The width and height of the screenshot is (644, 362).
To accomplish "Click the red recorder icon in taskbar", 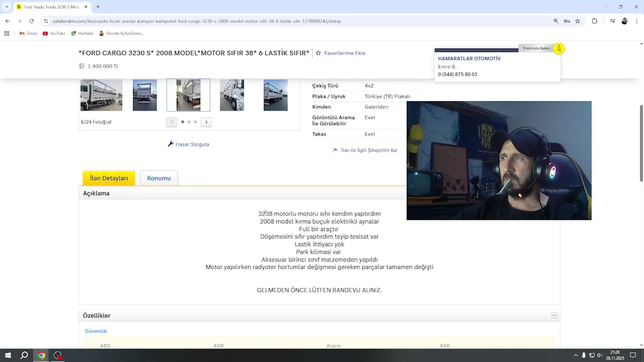I will (x=58, y=355).
